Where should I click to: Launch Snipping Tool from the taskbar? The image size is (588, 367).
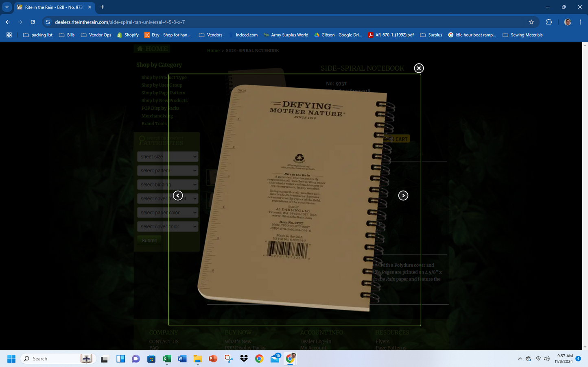point(229,358)
